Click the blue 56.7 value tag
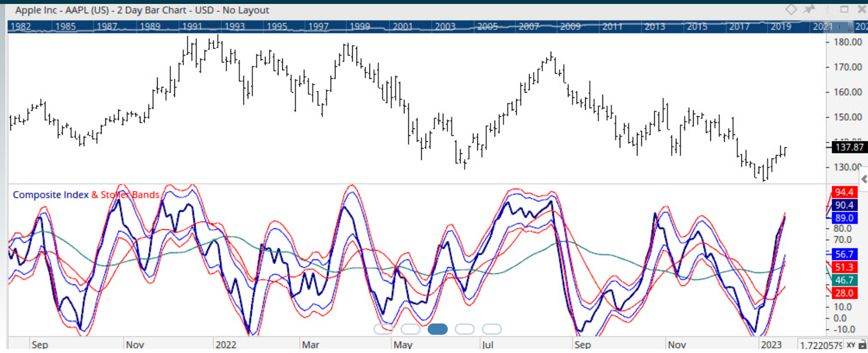This screenshot has width=868, height=353. pos(844,254)
